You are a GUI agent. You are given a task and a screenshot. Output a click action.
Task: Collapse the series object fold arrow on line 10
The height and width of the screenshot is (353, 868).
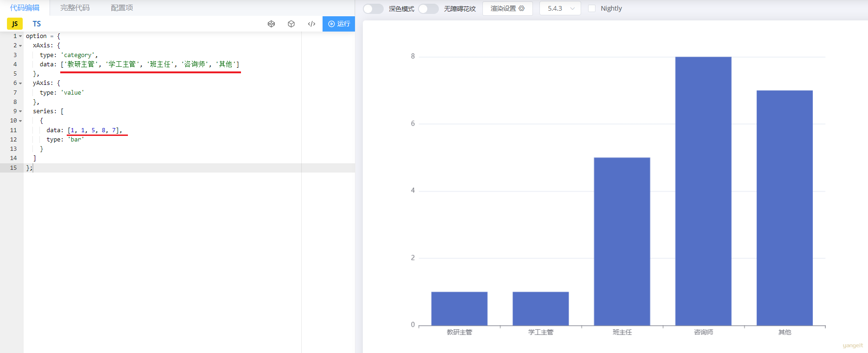(x=20, y=121)
